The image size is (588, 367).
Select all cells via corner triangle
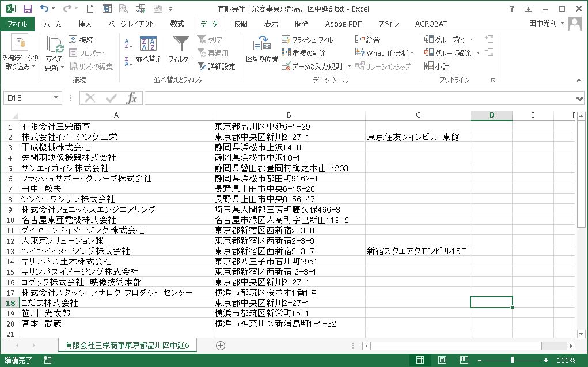click(x=15, y=115)
